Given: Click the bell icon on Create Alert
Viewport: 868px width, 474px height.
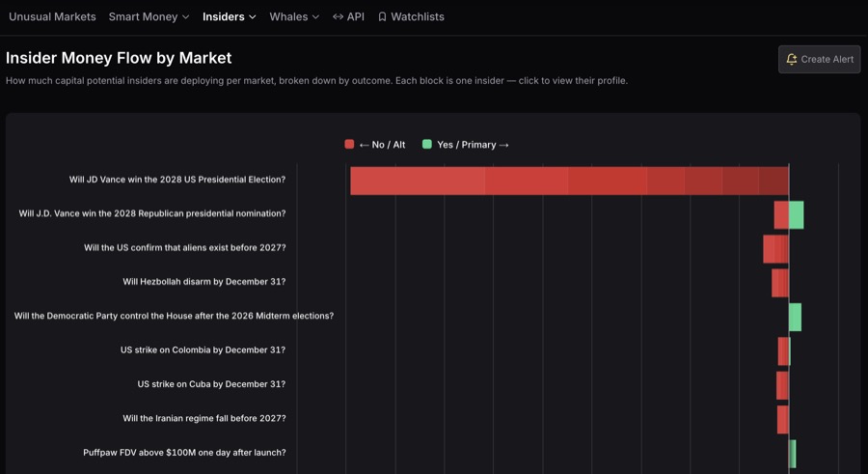Looking at the screenshot, I should click(x=792, y=59).
